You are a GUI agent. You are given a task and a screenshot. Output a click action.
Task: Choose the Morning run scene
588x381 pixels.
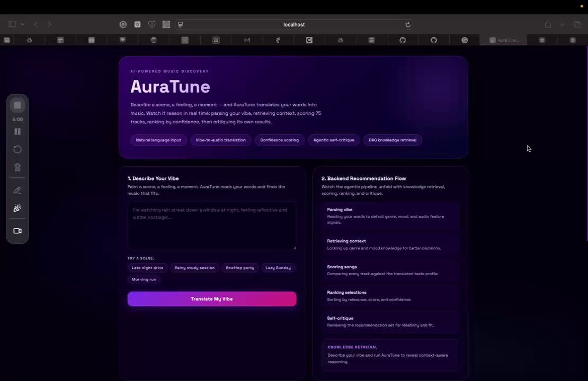coord(144,279)
